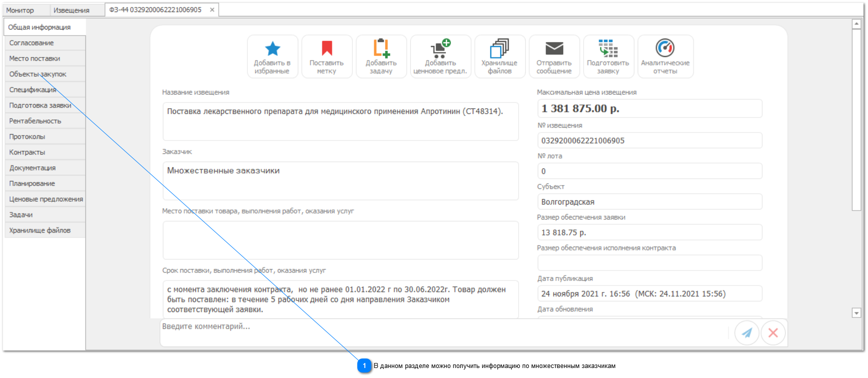The width and height of the screenshot is (868, 378).
Task: Click the Поставить метку bookmark icon
Action: (x=327, y=48)
